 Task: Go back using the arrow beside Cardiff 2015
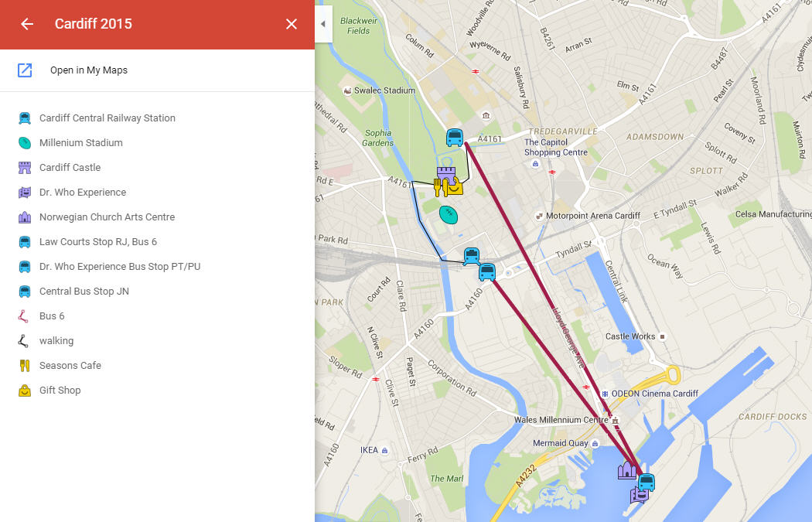(27, 24)
